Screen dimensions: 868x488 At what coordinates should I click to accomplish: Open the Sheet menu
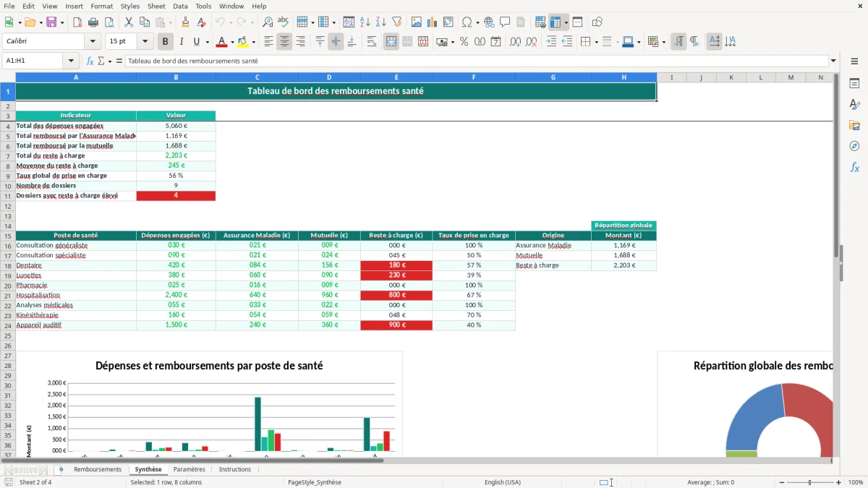(156, 6)
